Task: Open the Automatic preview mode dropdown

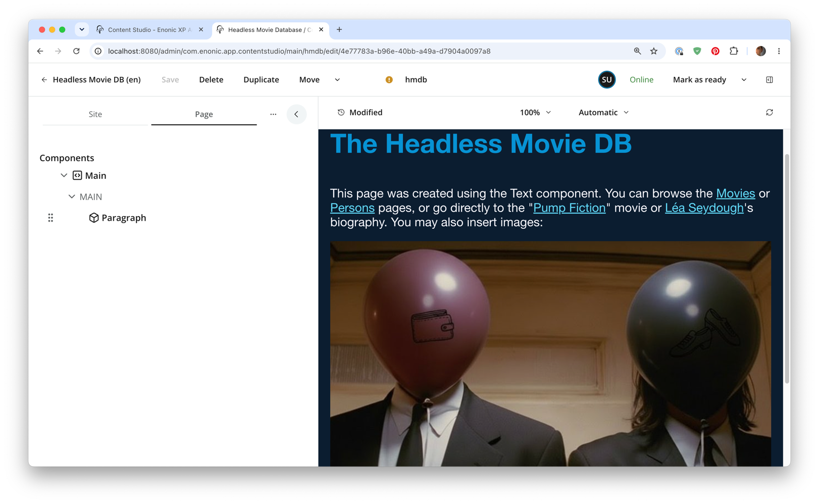Action: click(x=603, y=113)
